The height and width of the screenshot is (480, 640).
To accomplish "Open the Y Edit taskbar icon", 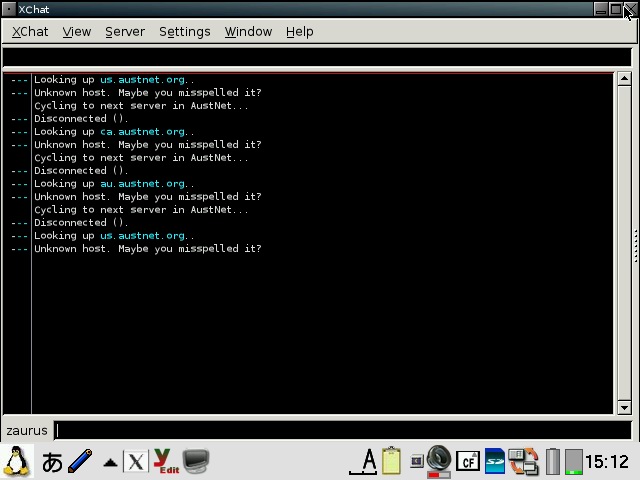I will pos(165,462).
